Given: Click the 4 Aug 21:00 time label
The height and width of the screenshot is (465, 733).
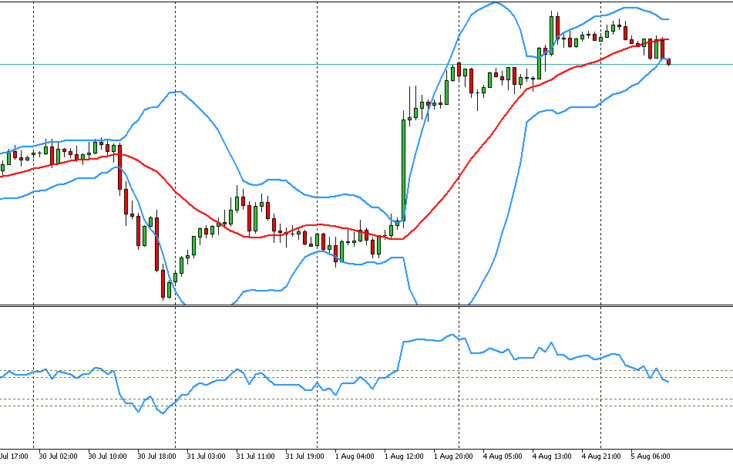Looking at the screenshot, I should coord(601,456).
